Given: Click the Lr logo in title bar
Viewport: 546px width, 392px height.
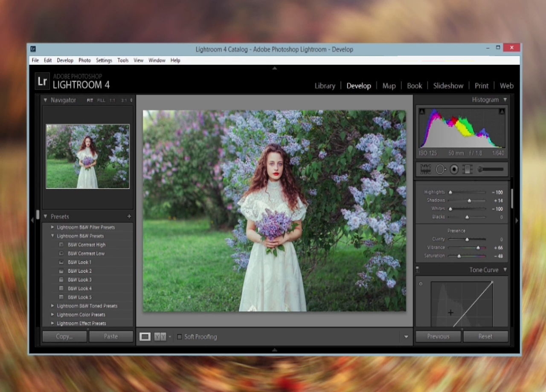Looking at the screenshot, I should click(33, 49).
